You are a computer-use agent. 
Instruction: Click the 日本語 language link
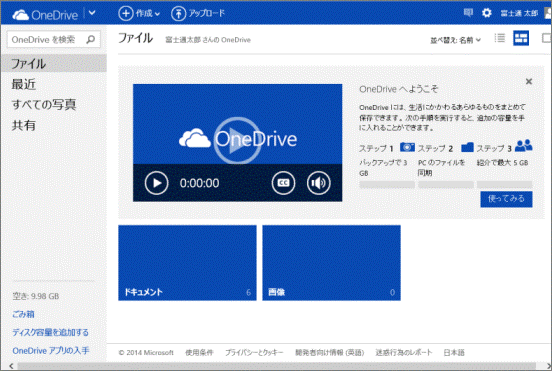[454, 352]
